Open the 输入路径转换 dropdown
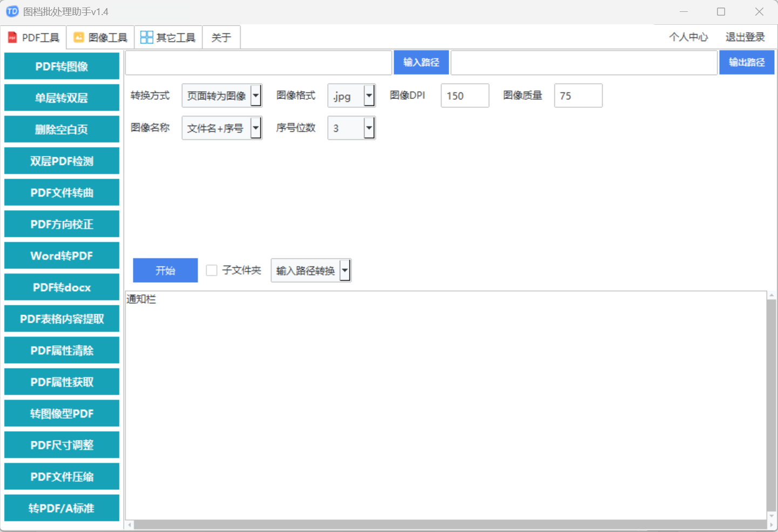 pyautogui.click(x=311, y=270)
